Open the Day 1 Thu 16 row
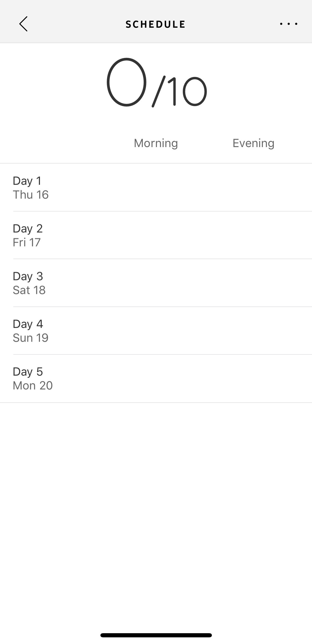The height and width of the screenshot is (644, 312). (x=156, y=188)
